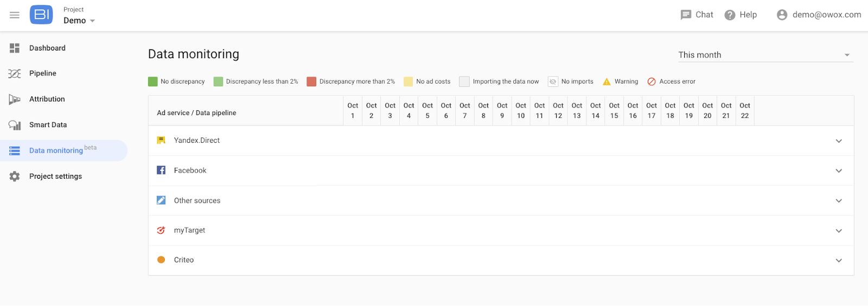
Task: Click the Oct 5 column header
Action: click(427, 111)
